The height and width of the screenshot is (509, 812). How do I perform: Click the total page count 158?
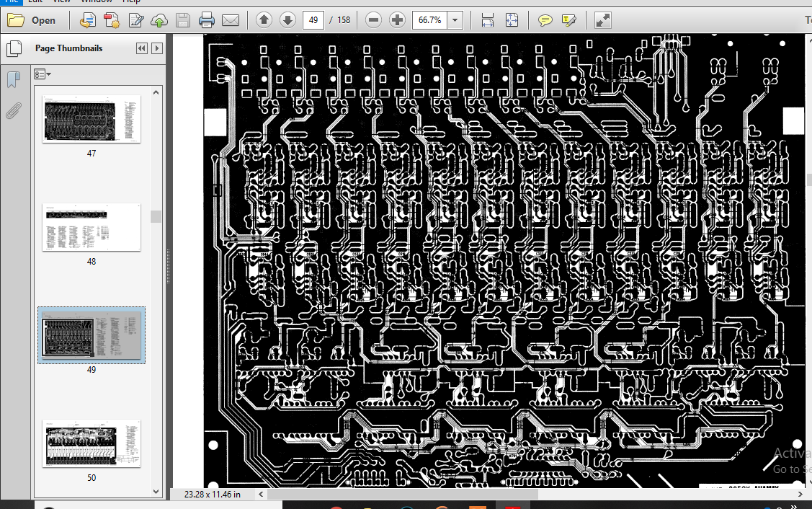click(344, 20)
